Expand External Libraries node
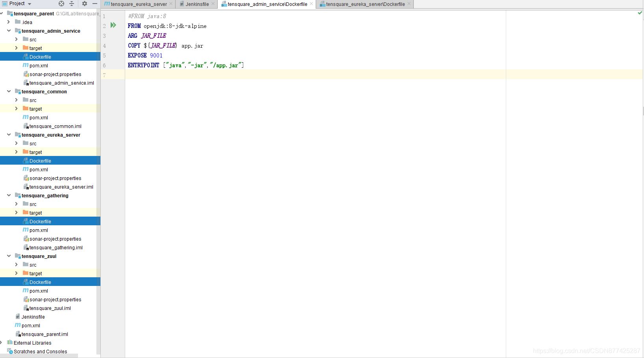Screen dimensions: 644x358 tap(2, 343)
